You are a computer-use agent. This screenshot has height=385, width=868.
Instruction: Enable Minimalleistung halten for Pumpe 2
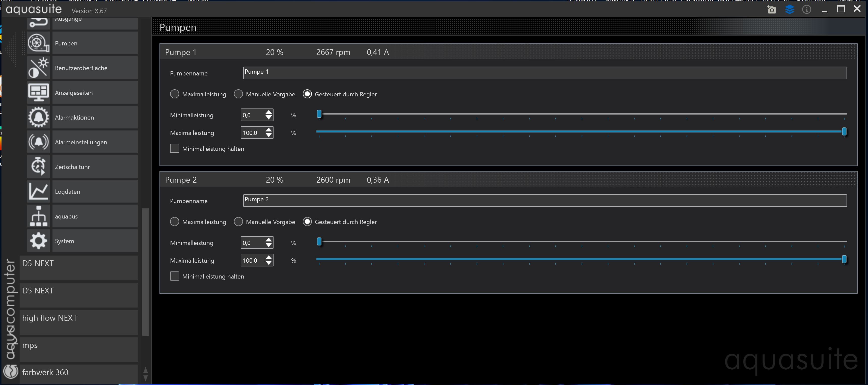[x=175, y=276]
